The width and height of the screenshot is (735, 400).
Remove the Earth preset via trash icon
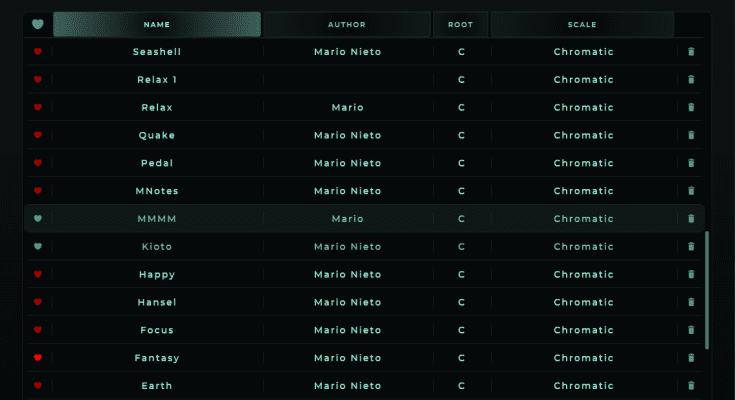coord(691,386)
